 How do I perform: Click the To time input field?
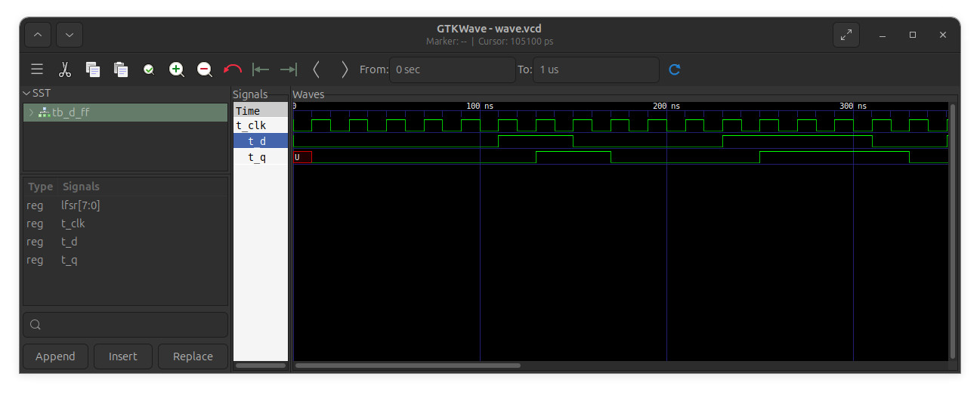pyautogui.click(x=595, y=69)
